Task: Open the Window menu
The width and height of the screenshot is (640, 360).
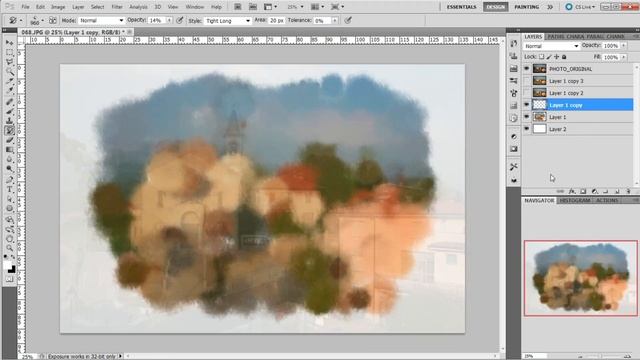Action: [x=195, y=7]
